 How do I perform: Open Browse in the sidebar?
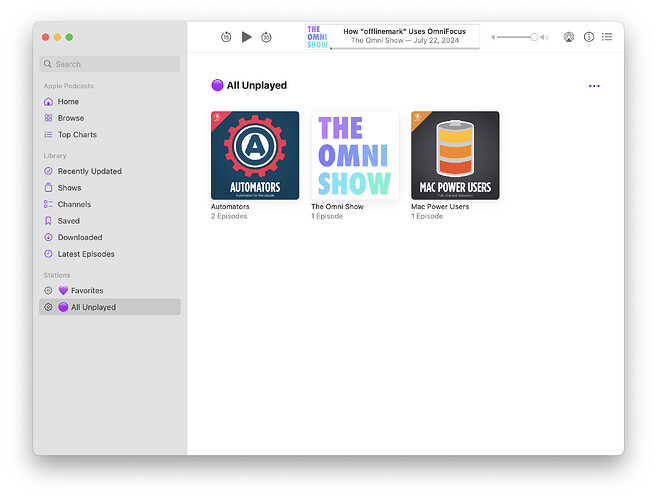71,118
